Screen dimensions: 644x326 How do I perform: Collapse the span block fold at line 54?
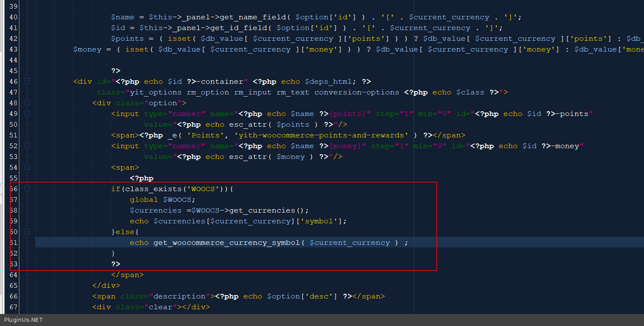(x=27, y=167)
